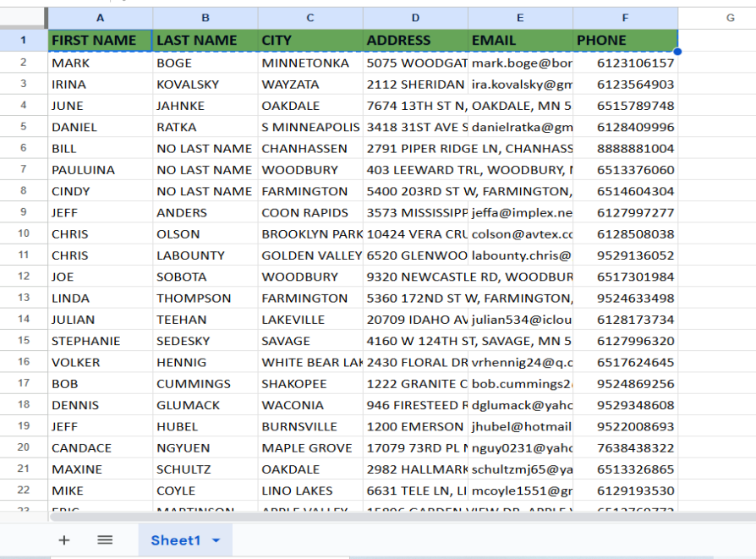Select the cell with phone 8888881004
Viewport: 756px width, 559px height.
click(625, 148)
